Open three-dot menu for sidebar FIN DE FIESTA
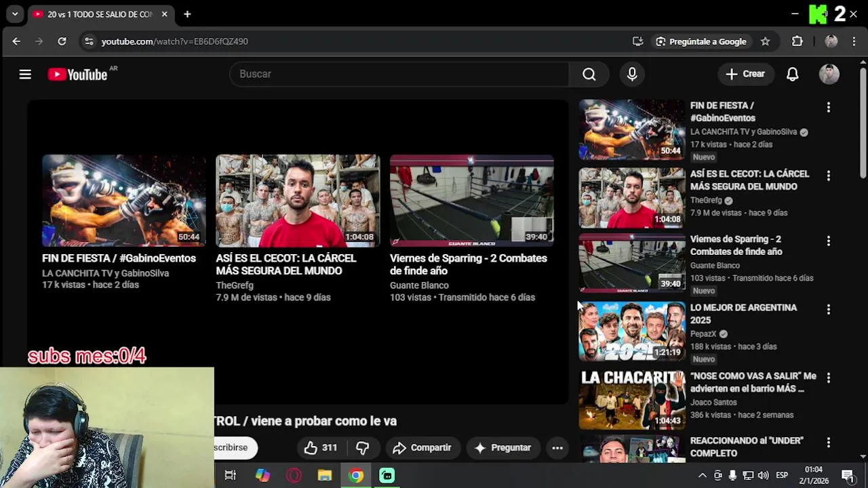The height and width of the screenshot is (488, 868). 828,107
